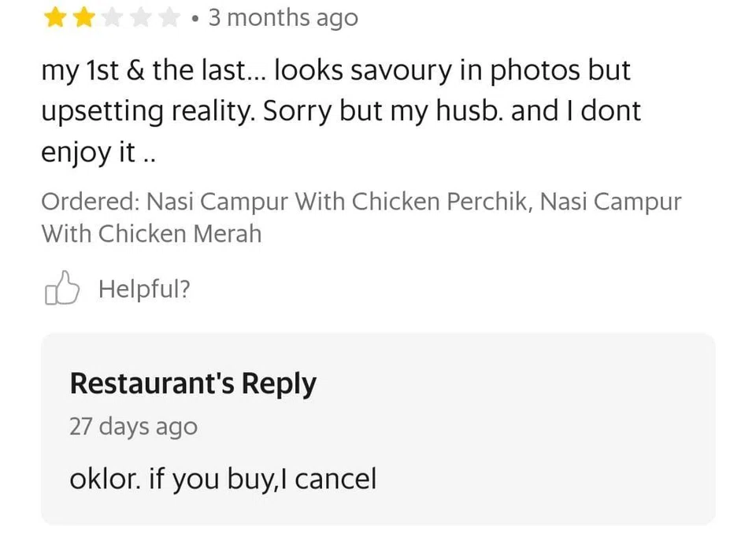
Task: Click the "27 days ago" reply timestamp
Action: pos(133,427)
